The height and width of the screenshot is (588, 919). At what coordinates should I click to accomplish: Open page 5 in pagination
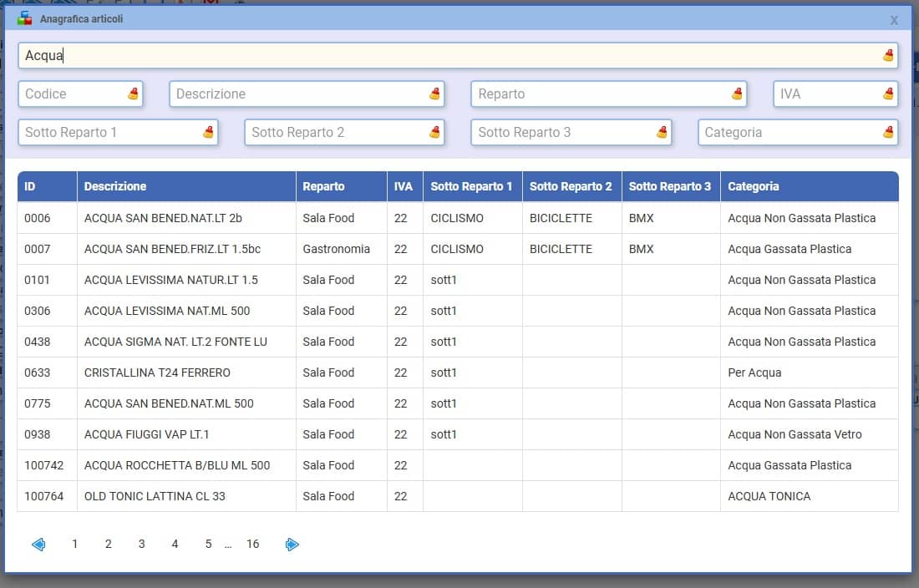pos(208,545)
